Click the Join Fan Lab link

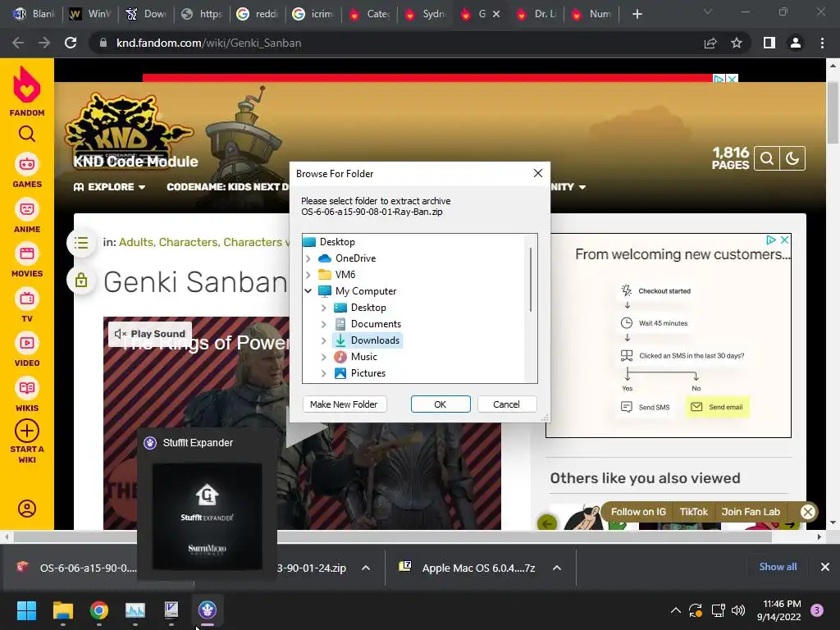[751, 512]
